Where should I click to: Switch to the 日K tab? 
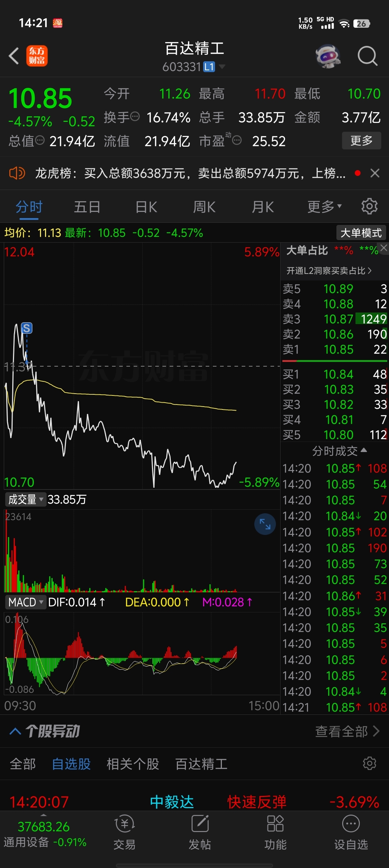click(x=146, y=207)
